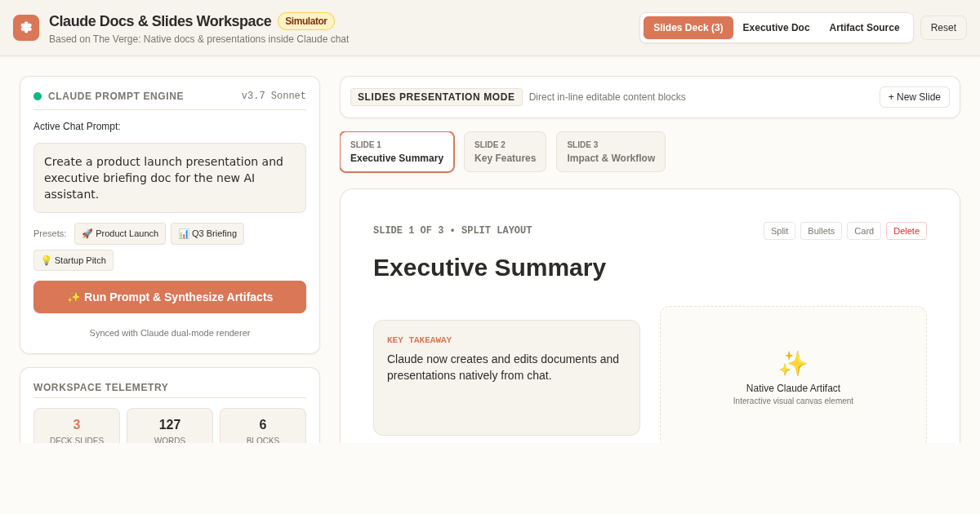The height and width of the screenshot is (514, 980).
Task: Edit the Executive Summary slide title
Action: [490, 268]
